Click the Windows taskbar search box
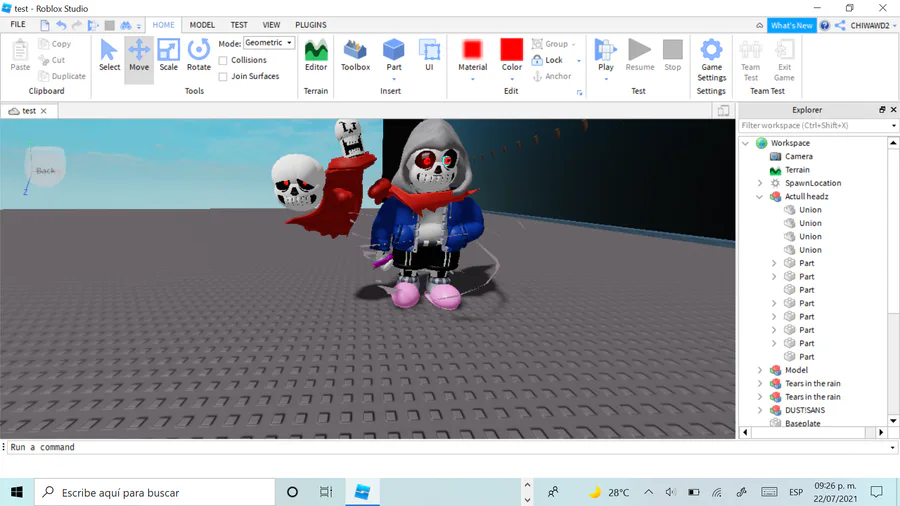This screenshot has height=506, width=900. [155, 492]
